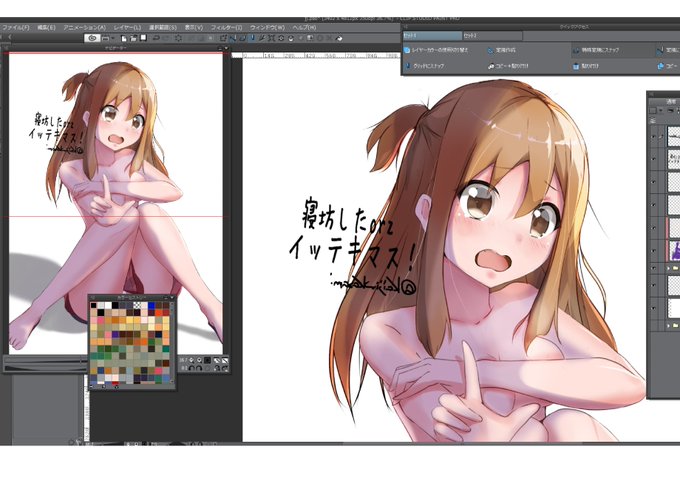Image resolution: width=680 pixels, height=481 pixels.
Task: Click the New file icon in command bar
Action: pyautogui.click(x=124, y=38)
